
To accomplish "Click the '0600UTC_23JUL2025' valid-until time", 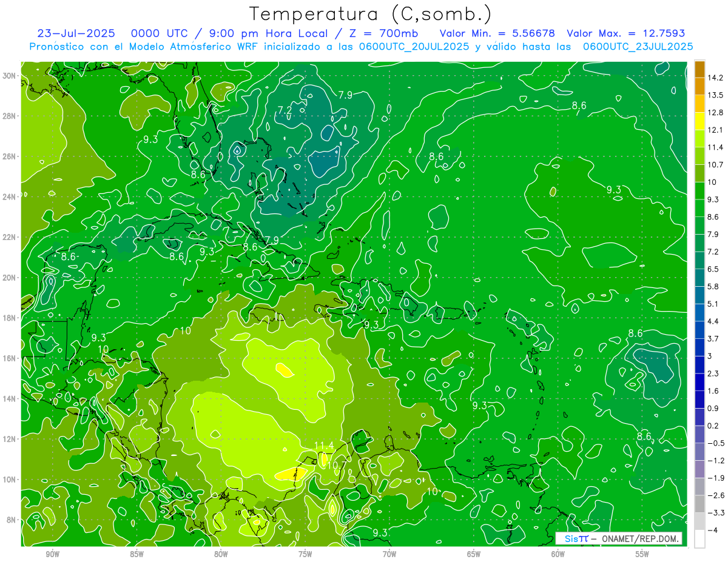I will 638,47.
